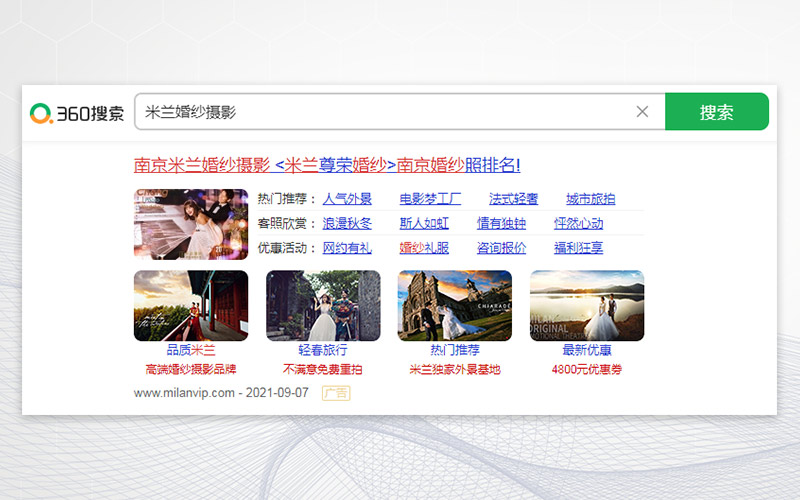Open the red 婚纱礼服 link
Screen dimensions: 800x500
coord(424,248)
